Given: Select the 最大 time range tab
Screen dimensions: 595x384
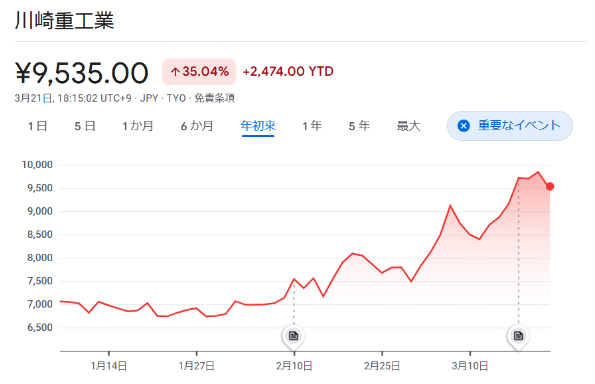Looking at the screenshot, I should coord(409,126).
